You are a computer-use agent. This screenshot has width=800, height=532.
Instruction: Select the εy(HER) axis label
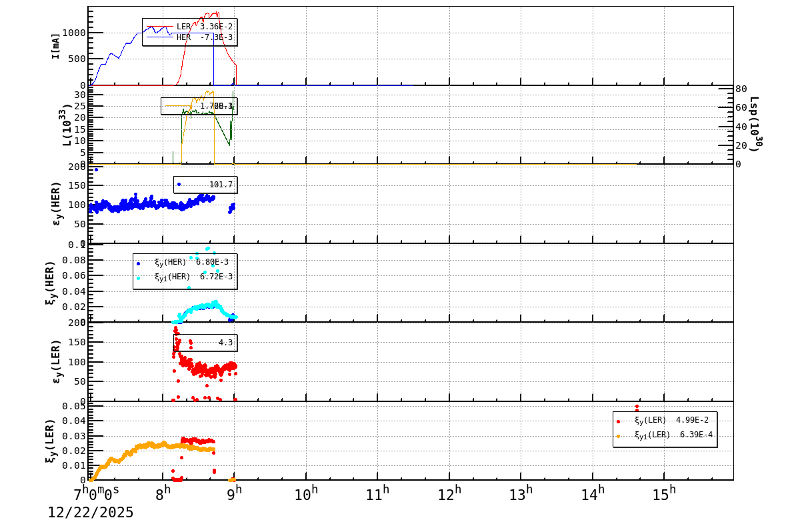tap(56, 203)
